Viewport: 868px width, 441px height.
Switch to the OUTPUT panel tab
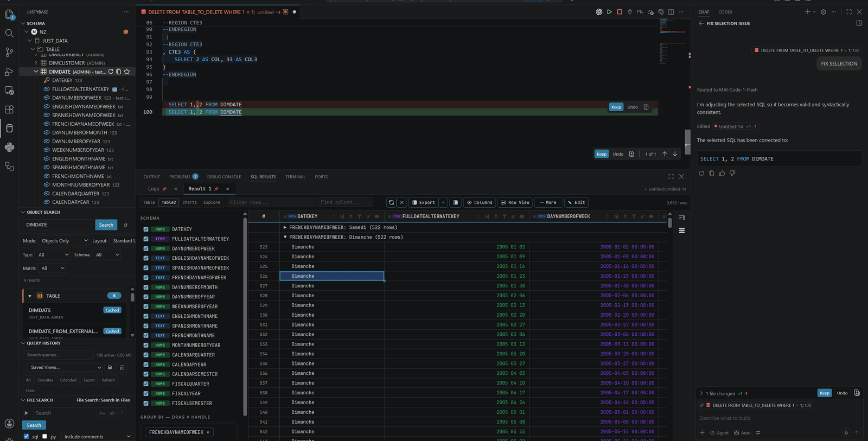click(x=151, y=177)
